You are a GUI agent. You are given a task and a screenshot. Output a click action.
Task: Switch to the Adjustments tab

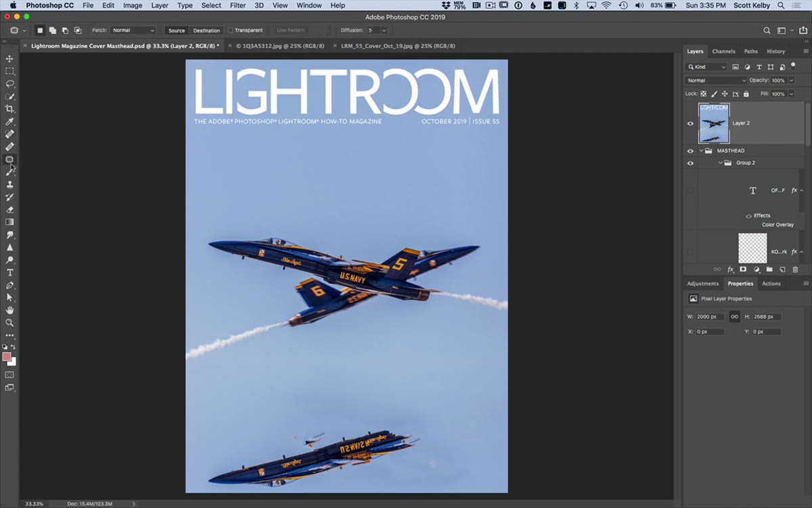point(702,284)
